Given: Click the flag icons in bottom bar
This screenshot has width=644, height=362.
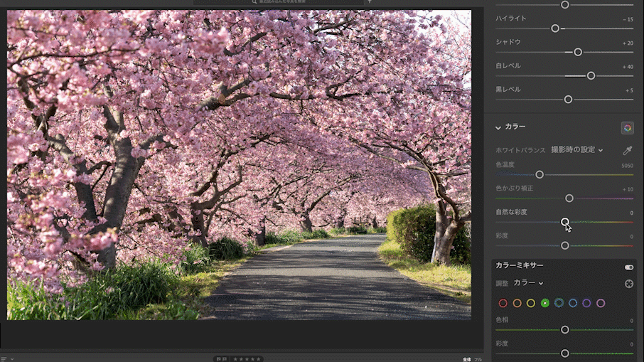Looking at the screenshot, I should click(x=222, y=359).
